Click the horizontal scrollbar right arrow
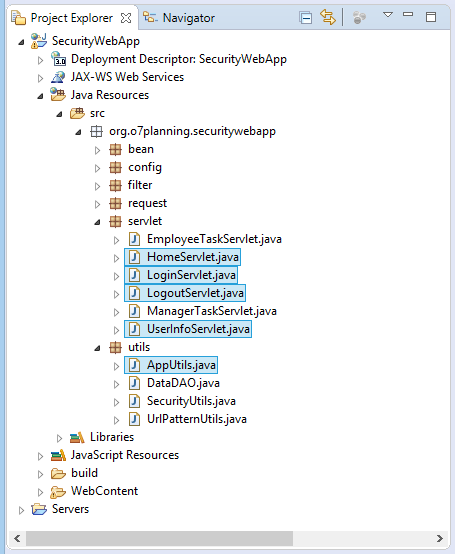 pyautogui.click(x=439, y=538)
